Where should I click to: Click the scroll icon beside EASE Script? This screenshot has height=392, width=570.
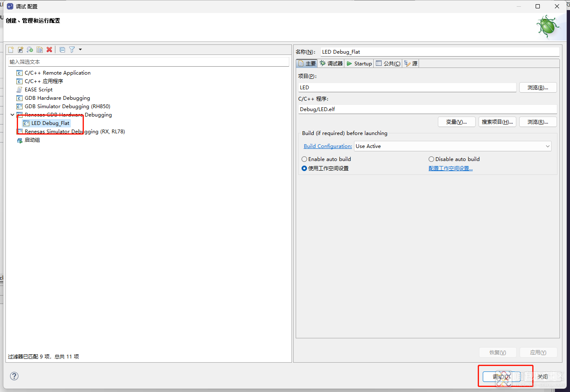click(x=19, y=90)
